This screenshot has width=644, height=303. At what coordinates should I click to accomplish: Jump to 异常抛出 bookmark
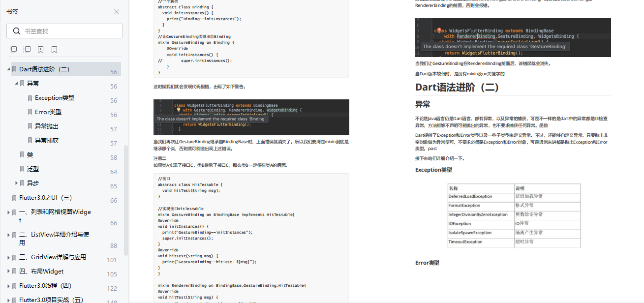47,126
